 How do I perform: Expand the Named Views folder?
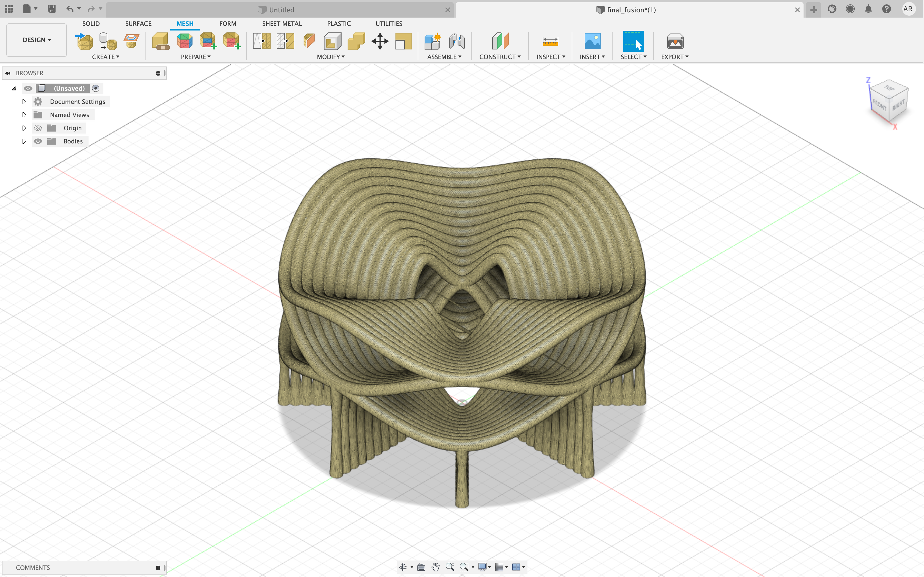click(24, 115)
